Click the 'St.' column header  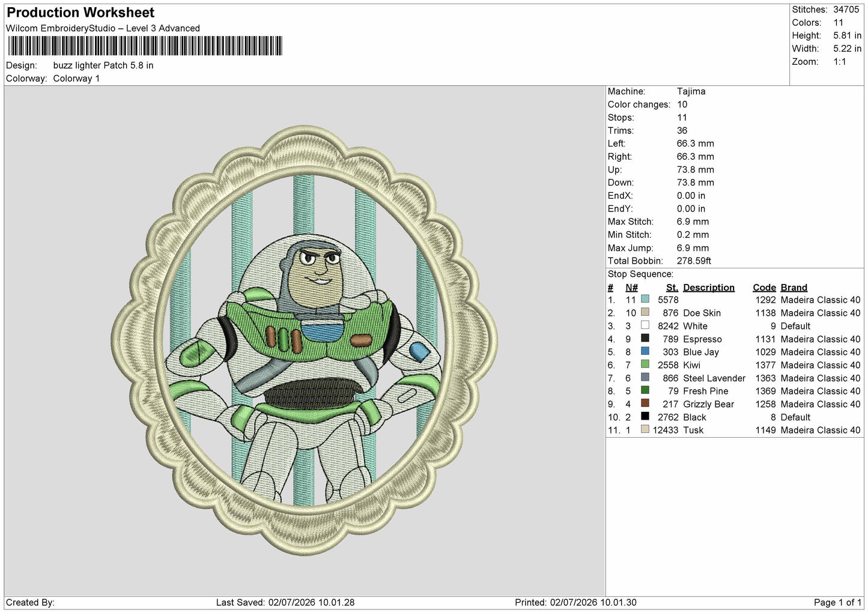click(672, 288)
